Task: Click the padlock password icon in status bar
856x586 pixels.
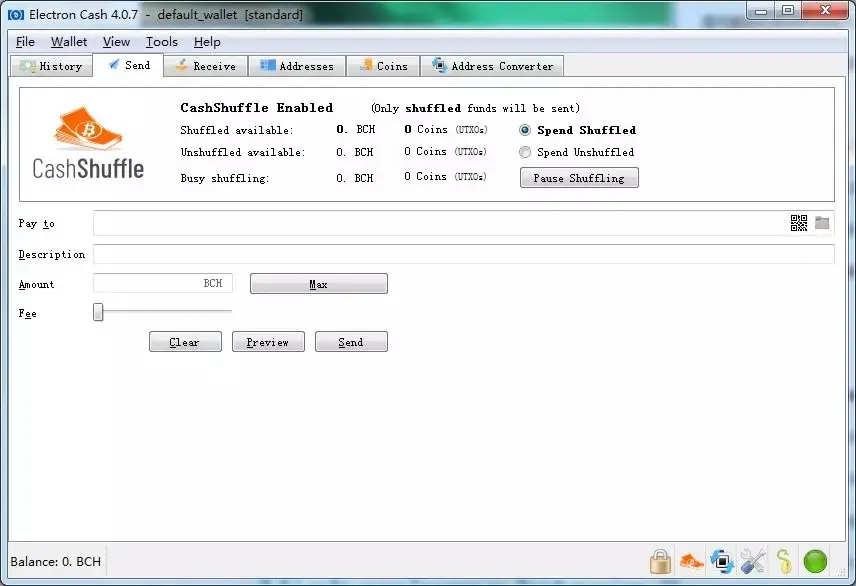Action: (661, 561)
